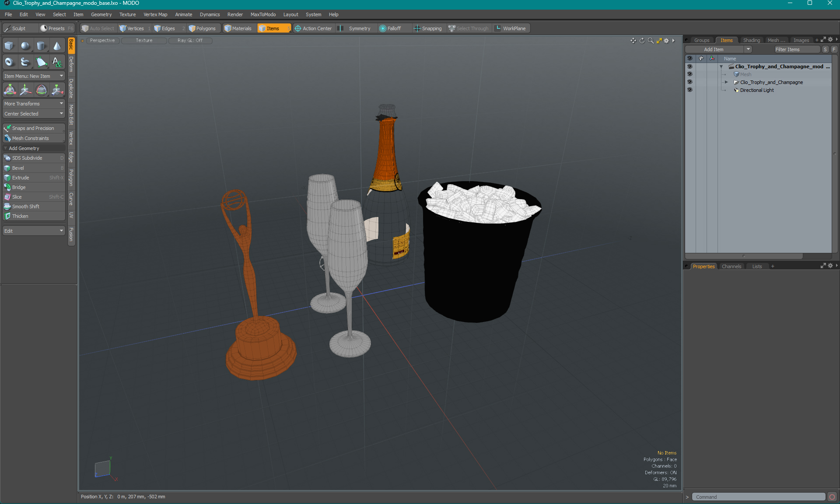This screenshot has width=840, height=504.
Task: Click the Mesh Constraints button
Action: tap(32, 138)
